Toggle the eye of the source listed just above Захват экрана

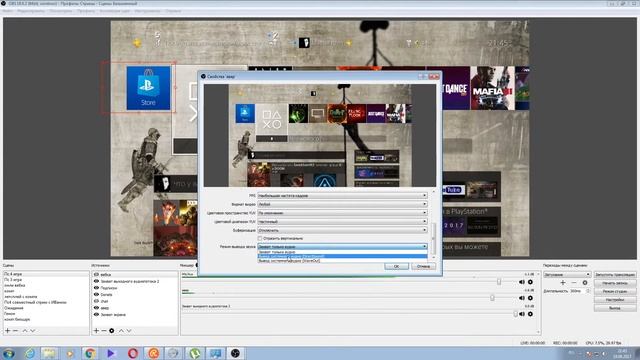(x=96, y=308)
